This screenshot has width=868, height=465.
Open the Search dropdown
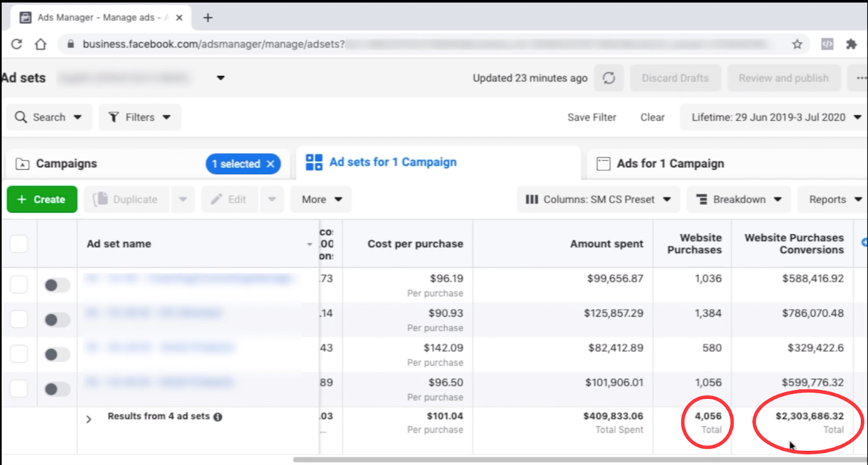pos(49,117)
